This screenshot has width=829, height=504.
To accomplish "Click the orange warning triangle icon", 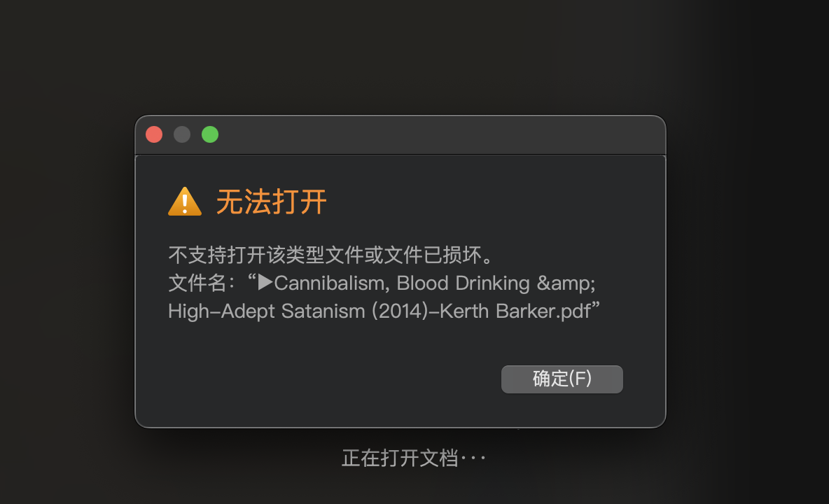I will tap(185, 202).
